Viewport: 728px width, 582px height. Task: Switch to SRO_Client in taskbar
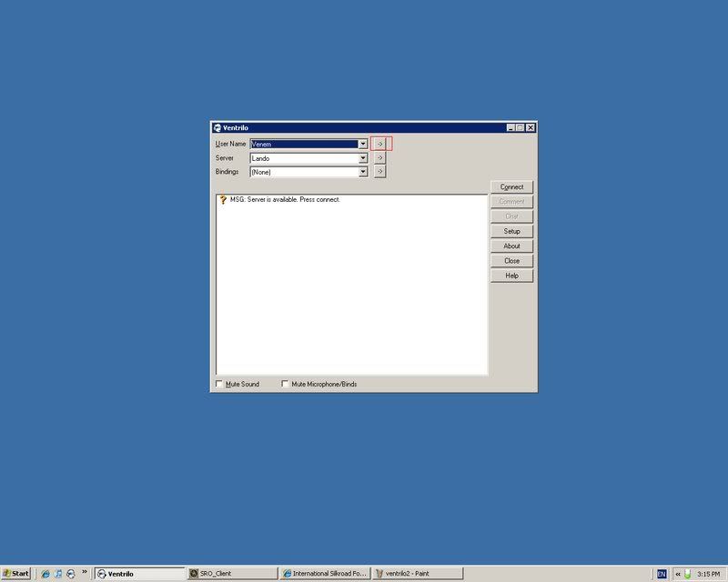coord(232,574)
